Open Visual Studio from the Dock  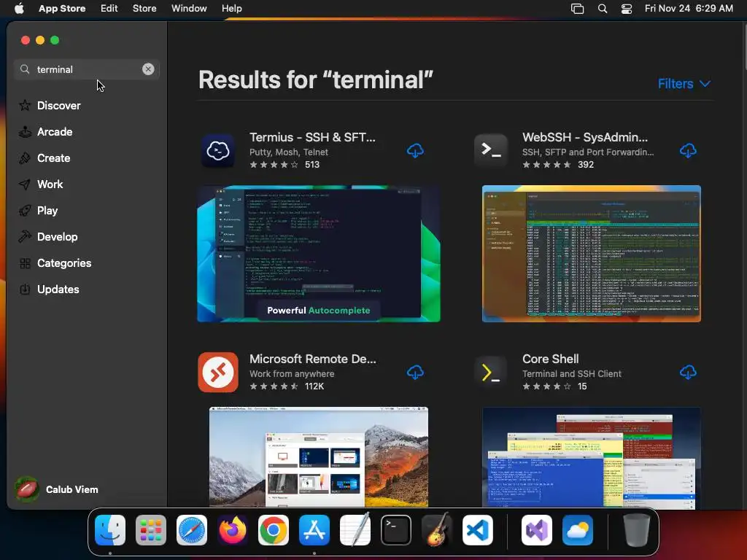pos(537,530)
